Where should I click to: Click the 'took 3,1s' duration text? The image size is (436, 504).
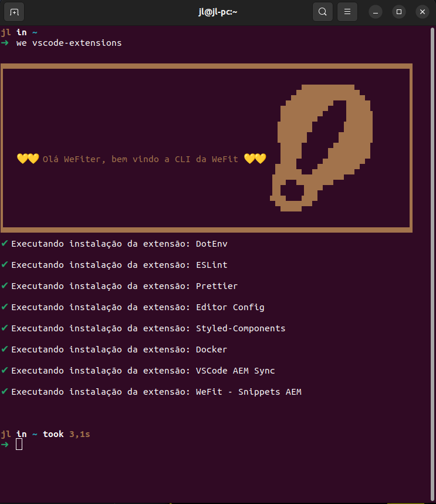tap(66, 434)
